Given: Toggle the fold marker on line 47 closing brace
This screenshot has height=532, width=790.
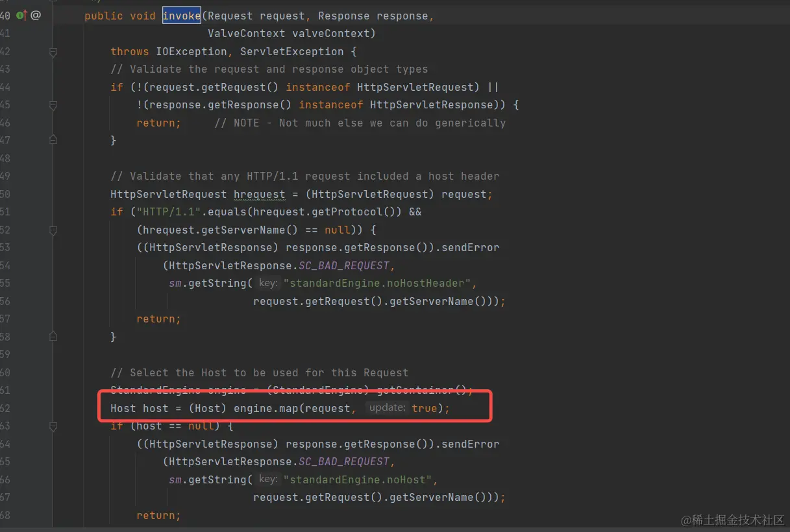Looking at the screenshot, I should (53, 140).
